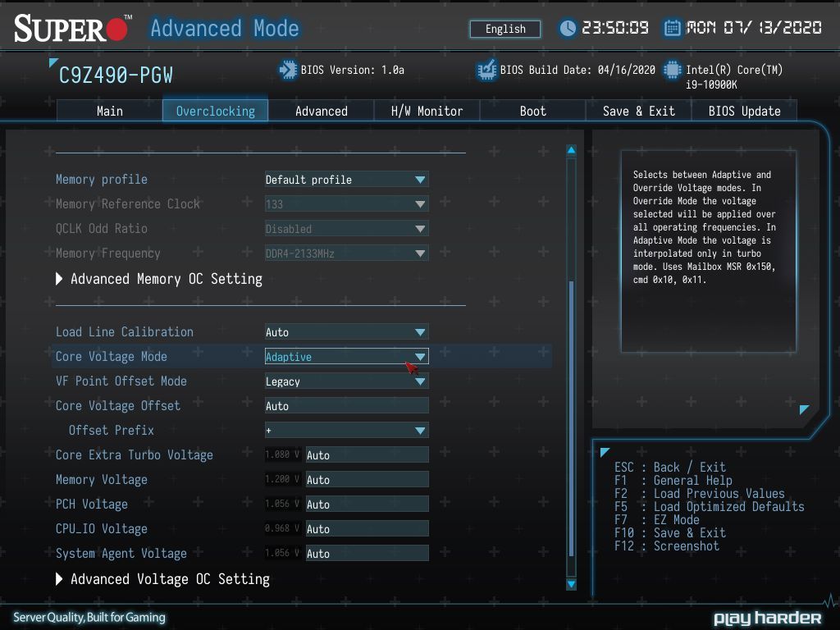840x630 pixels.
Task: Click the scrollbar down arrow
Action: [x=571, y=584]
